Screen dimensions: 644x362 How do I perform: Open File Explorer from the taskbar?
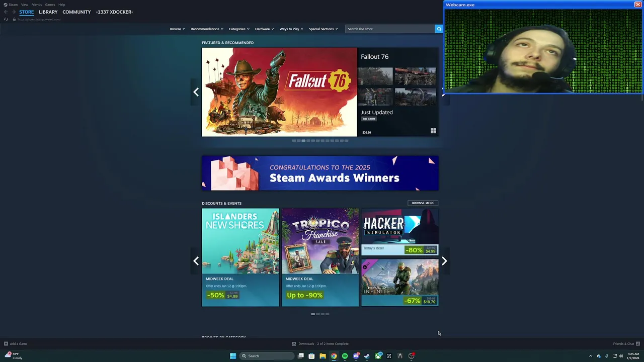pos(323,356)
